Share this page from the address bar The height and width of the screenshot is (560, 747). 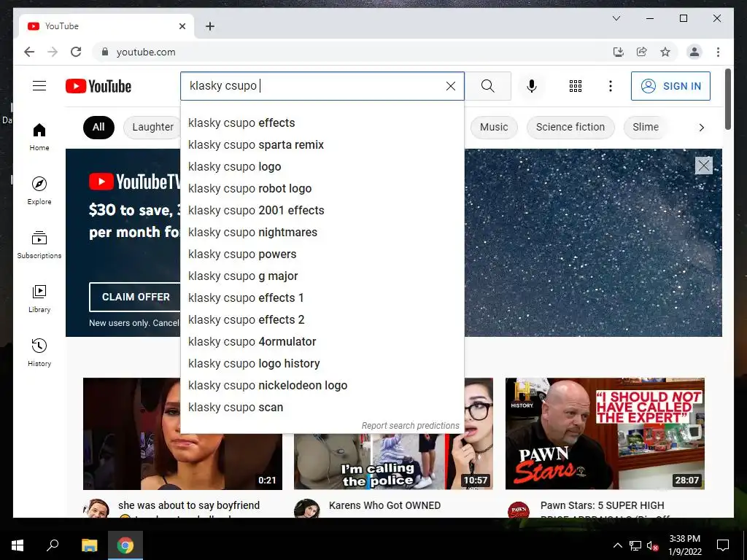point(642,52)
